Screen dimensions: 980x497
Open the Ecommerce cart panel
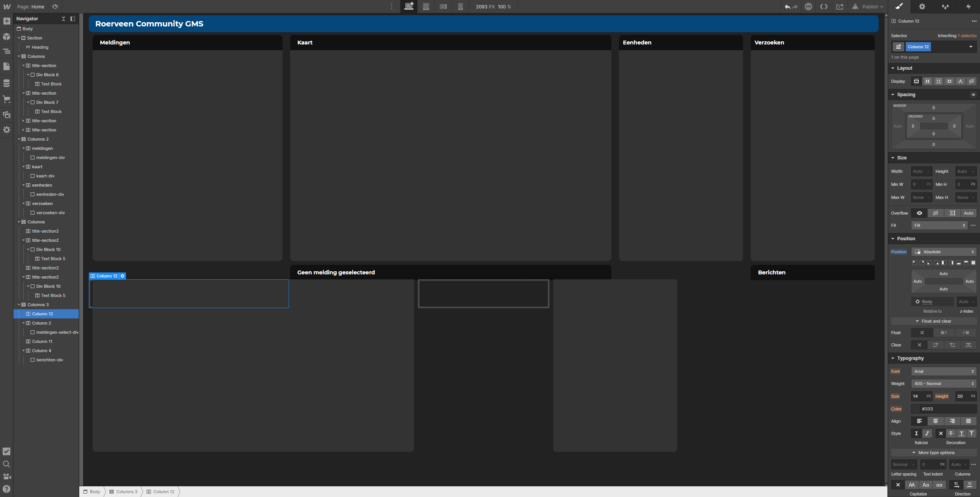coord(7,99)
